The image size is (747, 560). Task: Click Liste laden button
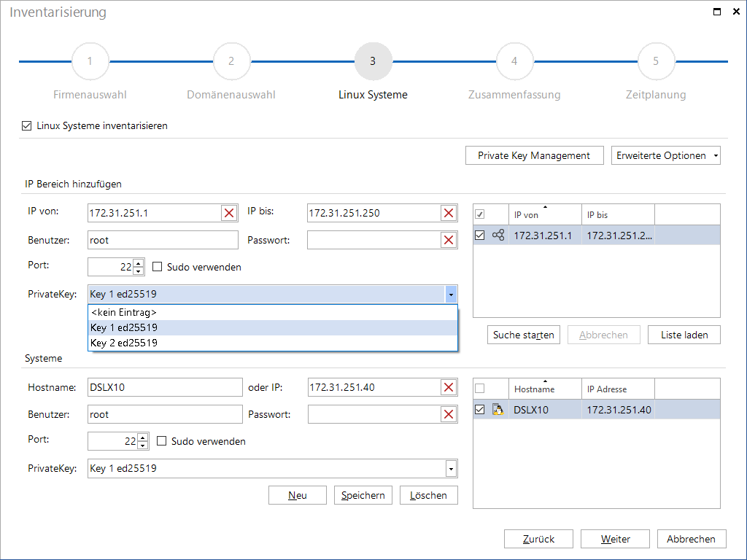tap(684, 335)
